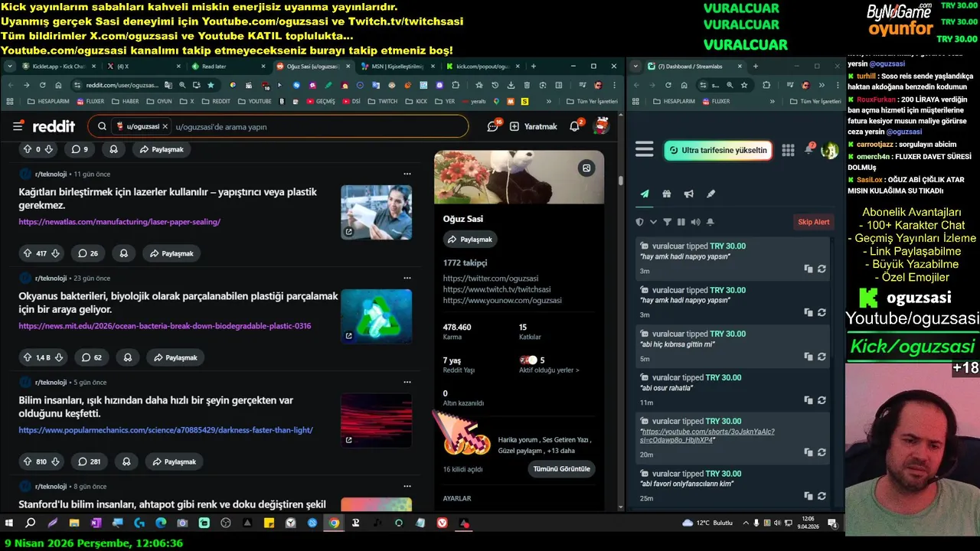
Task: Select the gift icon tab in Streamlabs
Action: click(x=667, y=194)
